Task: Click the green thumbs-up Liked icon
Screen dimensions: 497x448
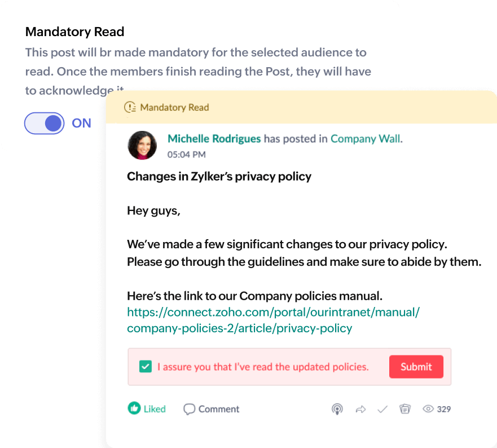Action: click(134, 409)
